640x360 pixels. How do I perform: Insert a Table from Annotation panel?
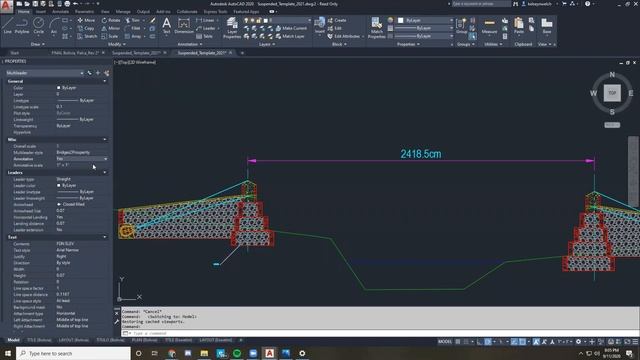(204, 36)
